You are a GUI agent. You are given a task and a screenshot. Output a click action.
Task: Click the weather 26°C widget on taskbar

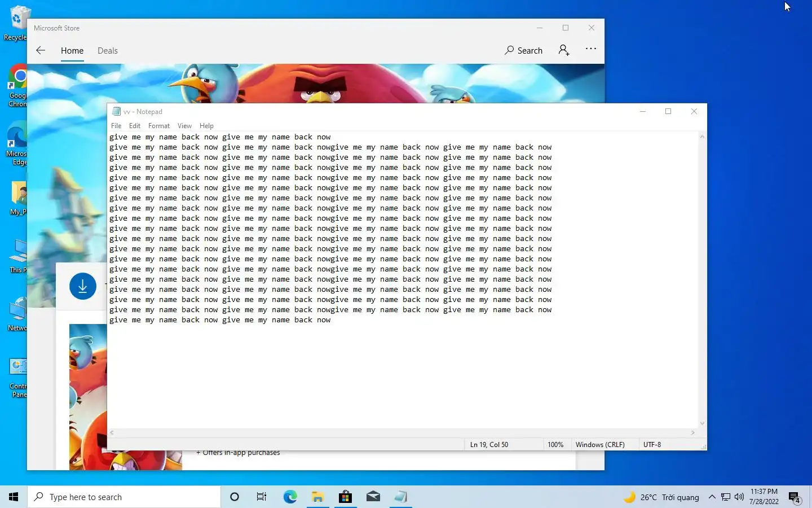[x=661, y=497]
